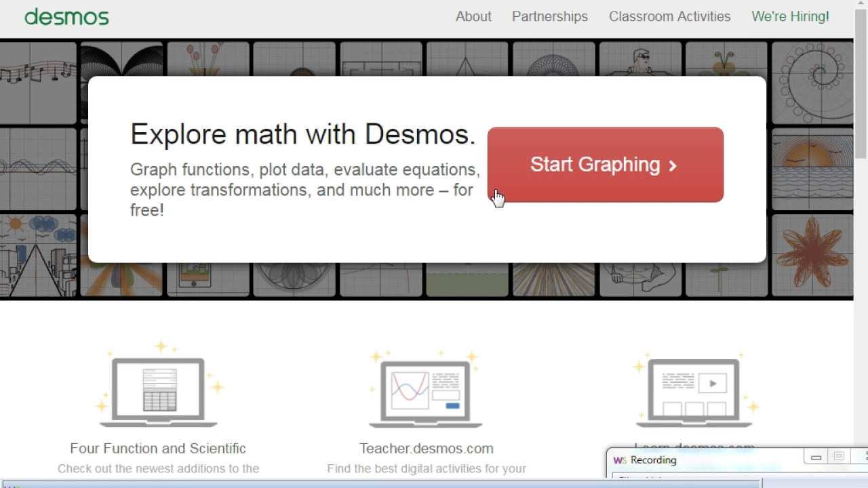Open the Four Function and Scientific link
The height and width of the screenshot is (488, 868).
coord(158,448)
